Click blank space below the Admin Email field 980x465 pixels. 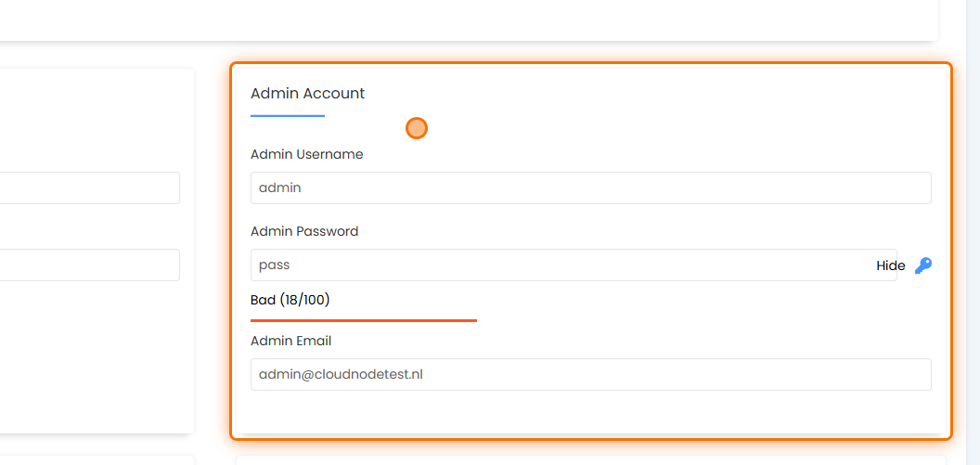click(590, 411)
